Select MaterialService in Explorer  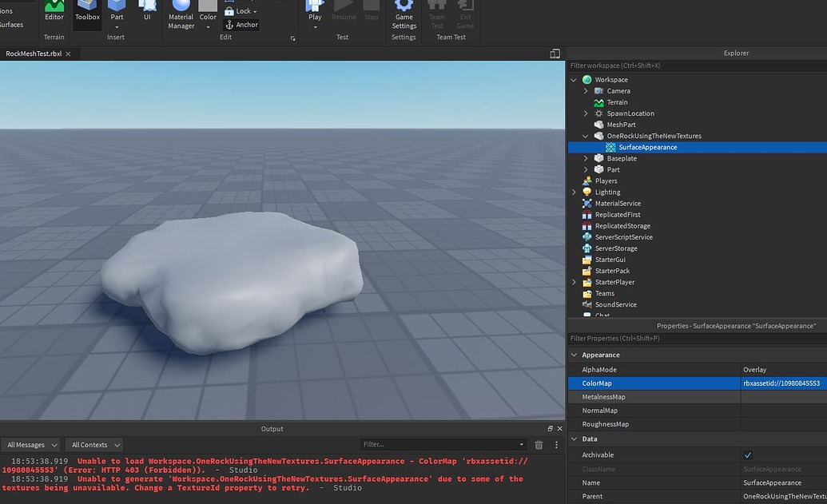(618, 204)
